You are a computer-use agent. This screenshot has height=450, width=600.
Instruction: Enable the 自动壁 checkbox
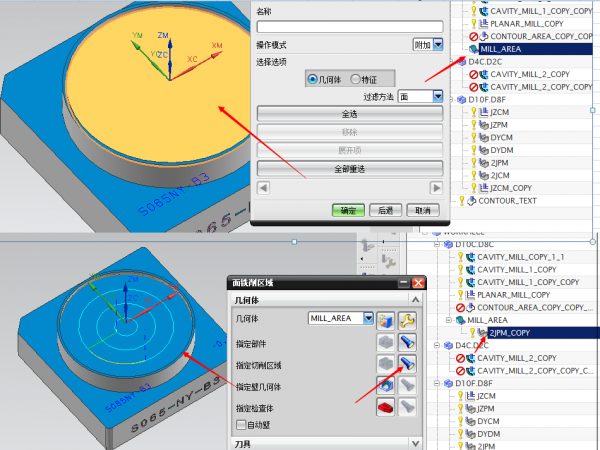pyautogui.click(x=241, y=425)
